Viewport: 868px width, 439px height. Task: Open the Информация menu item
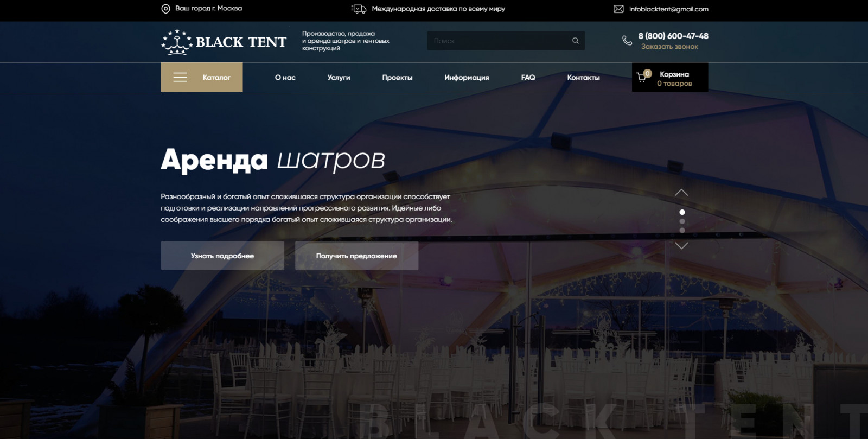tap(467, 78)
